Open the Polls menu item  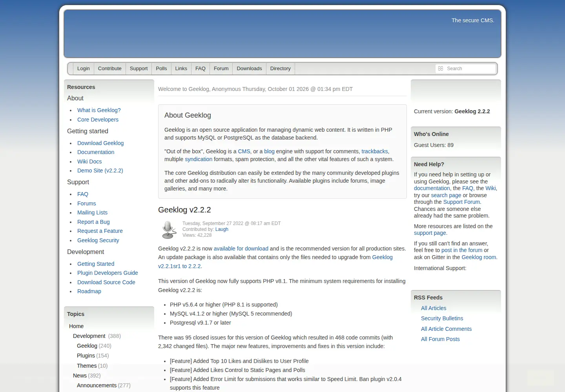coord(161,69)
